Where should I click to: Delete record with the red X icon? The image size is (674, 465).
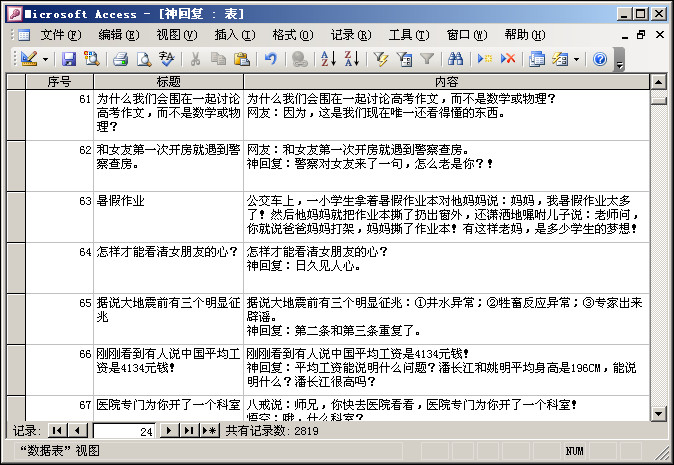508,59
